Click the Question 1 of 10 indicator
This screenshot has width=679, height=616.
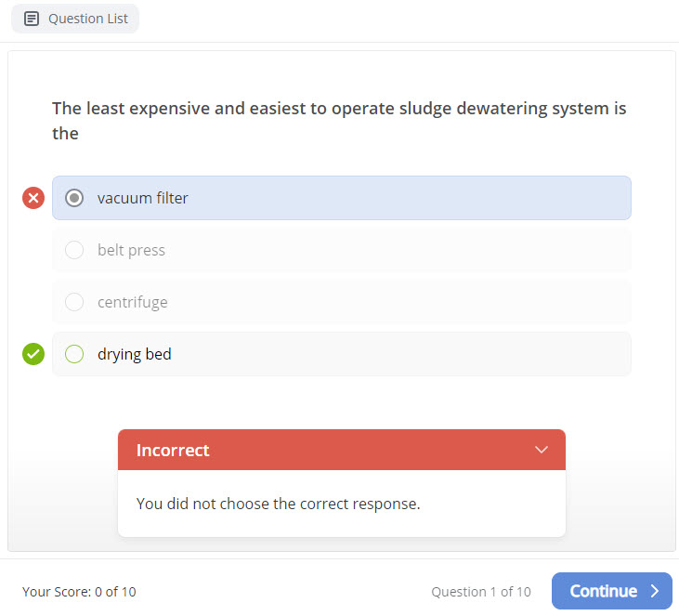pyautogui.click(x=481, y=591)
